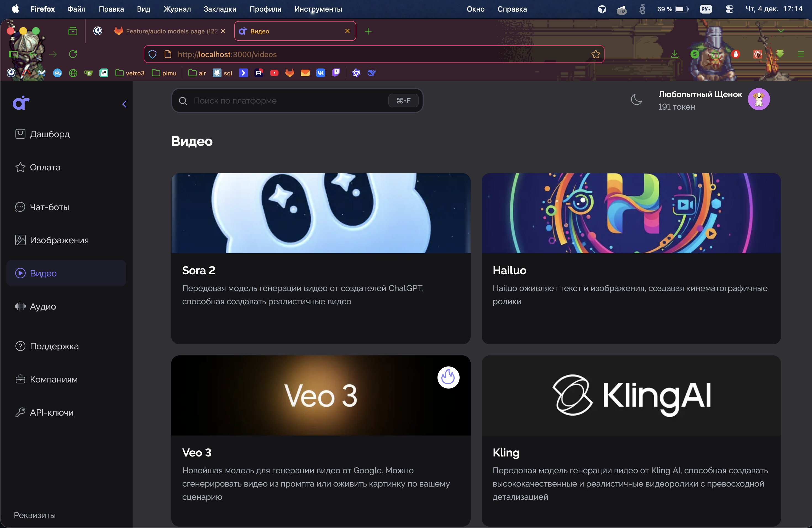
Task: Open the Журнал menu
Action: coord(177,9)
